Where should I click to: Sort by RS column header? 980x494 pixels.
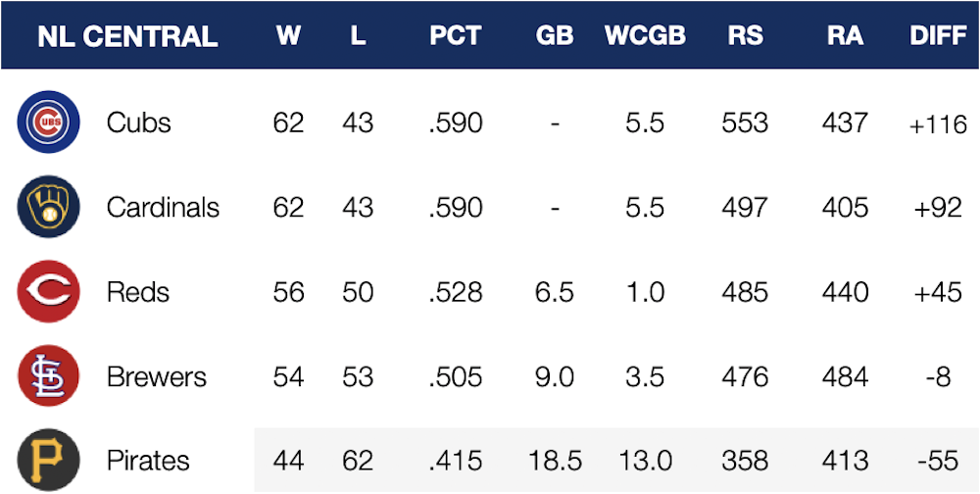(x=745, y=36)
